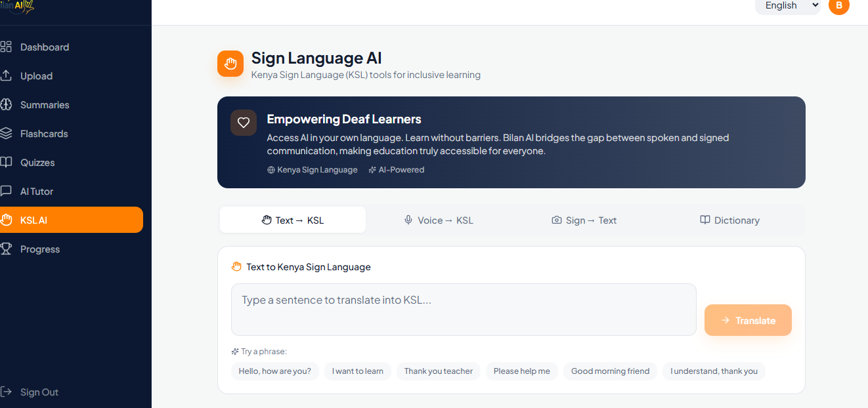
Task: Click the Sign Out door icon
Action: click(x=6, y=392)
